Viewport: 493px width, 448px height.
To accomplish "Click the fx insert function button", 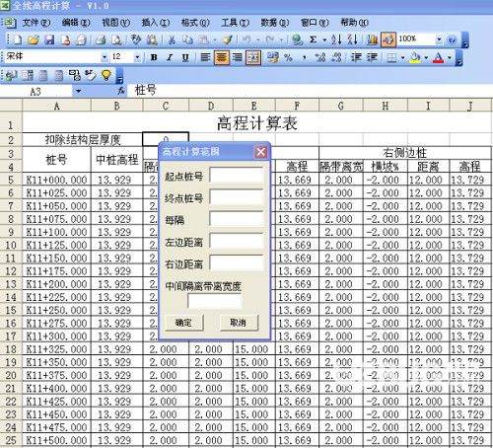I will [121, 91].
